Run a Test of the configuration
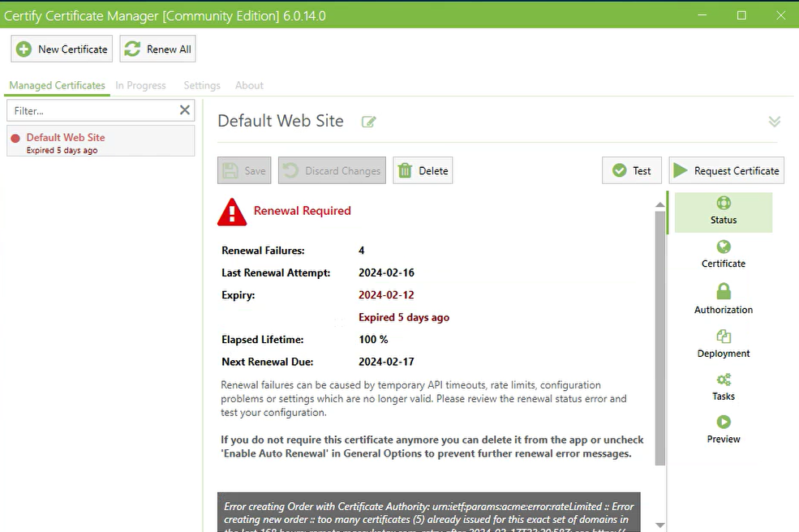Viewport: 799px width, 532px height. [631, 170]
